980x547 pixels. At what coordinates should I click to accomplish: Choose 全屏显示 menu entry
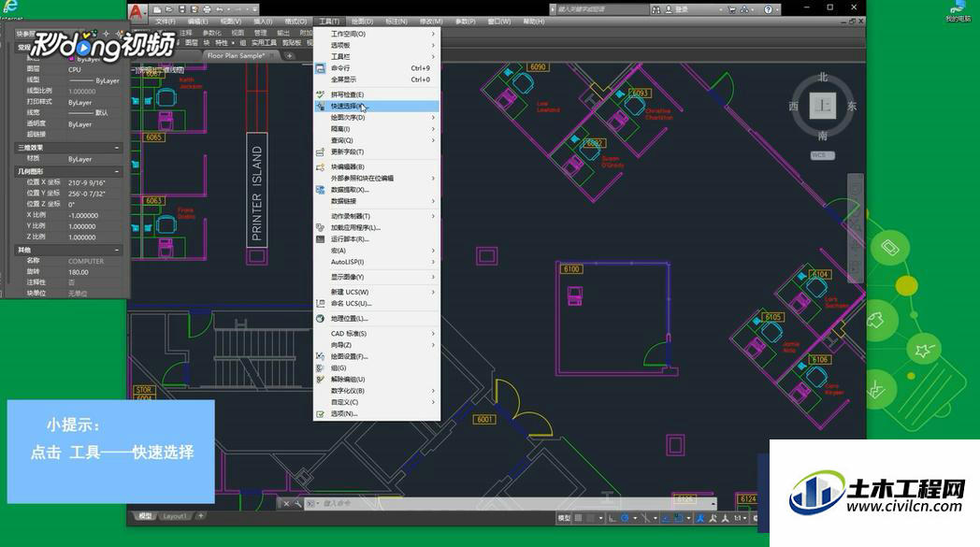(377, 80)
